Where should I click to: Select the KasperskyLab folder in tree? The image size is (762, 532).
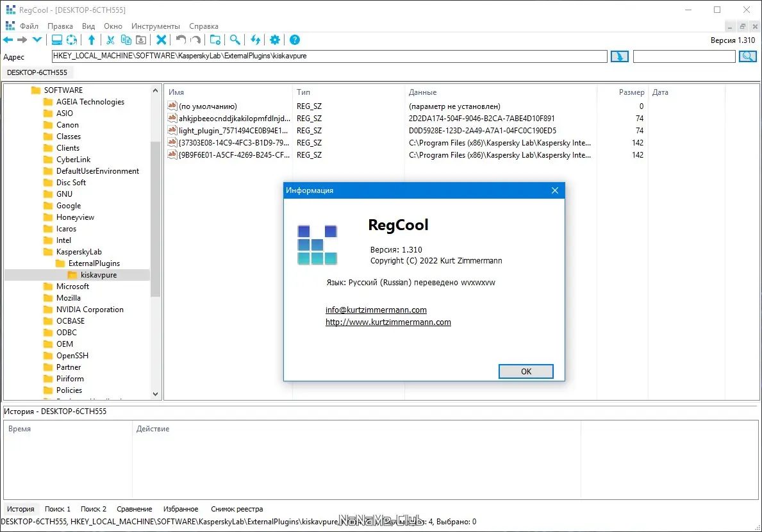[79, 252]
